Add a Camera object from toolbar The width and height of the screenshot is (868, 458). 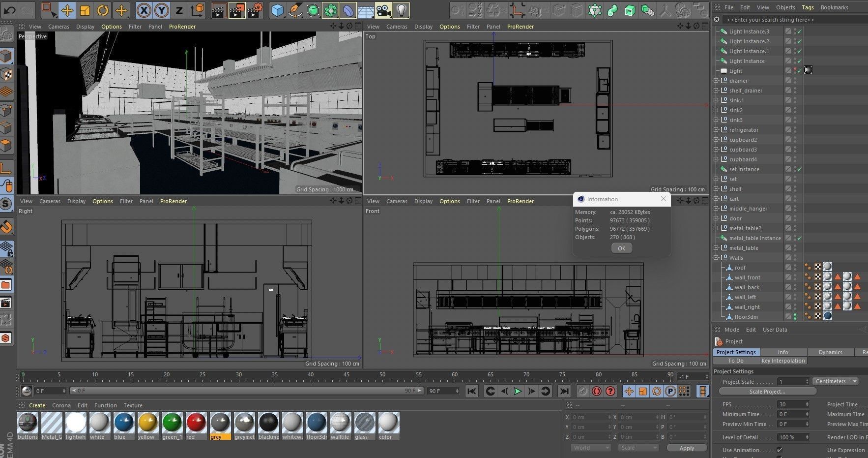point(383,10)
